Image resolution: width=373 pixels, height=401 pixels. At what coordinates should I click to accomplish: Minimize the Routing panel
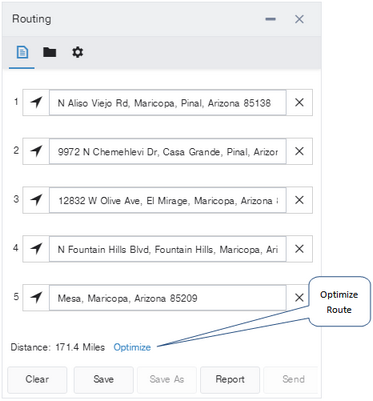point(270,19)
